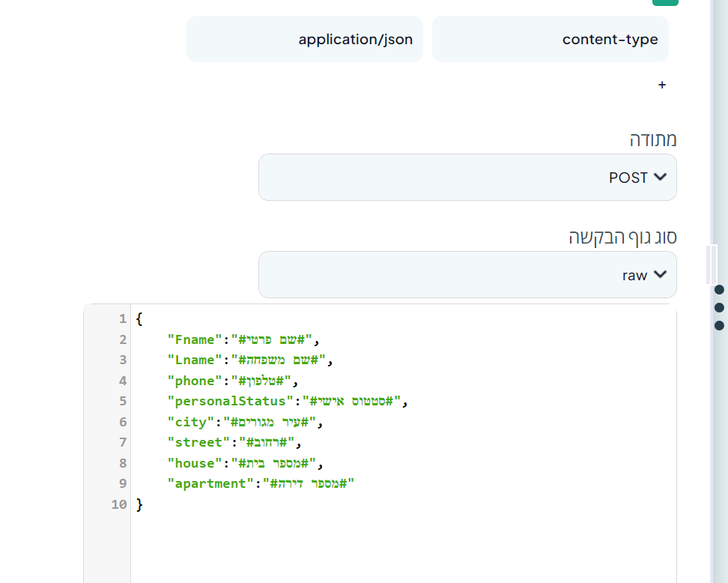
Task: Click the content-type header key field
Action: (x=550, y=40)
